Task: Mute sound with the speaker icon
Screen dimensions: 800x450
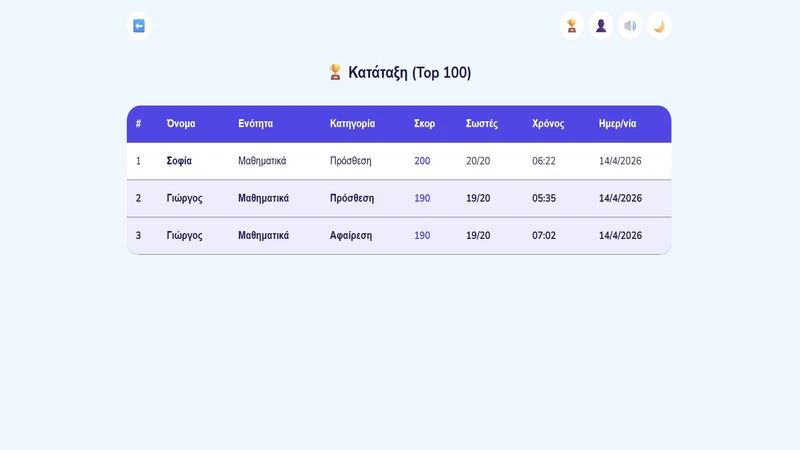Action: coord(630,26)
